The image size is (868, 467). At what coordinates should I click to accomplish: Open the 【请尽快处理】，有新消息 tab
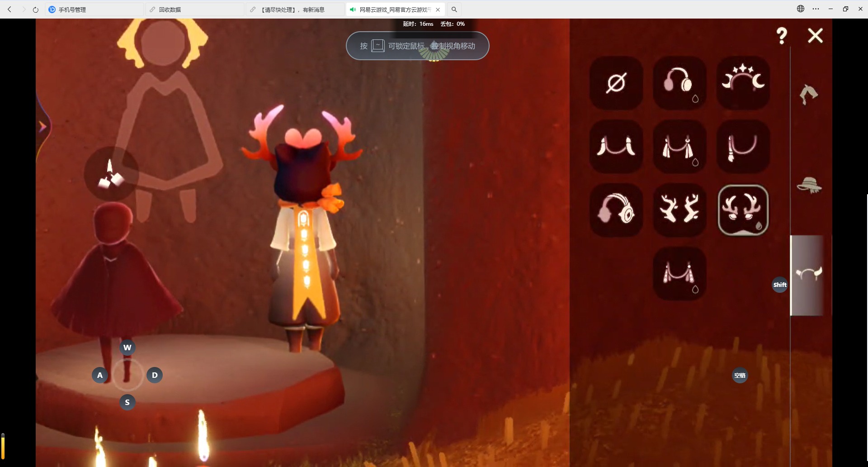295,10
